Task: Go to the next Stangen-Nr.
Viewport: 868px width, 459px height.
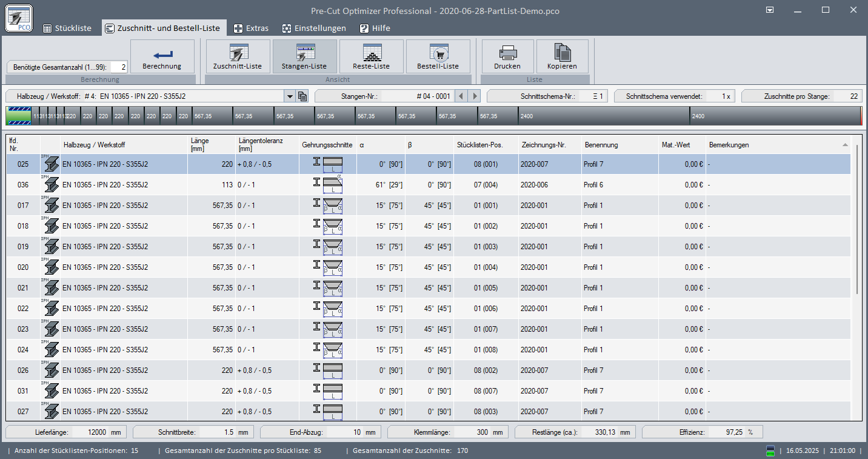Action: (x=475, y=96)
